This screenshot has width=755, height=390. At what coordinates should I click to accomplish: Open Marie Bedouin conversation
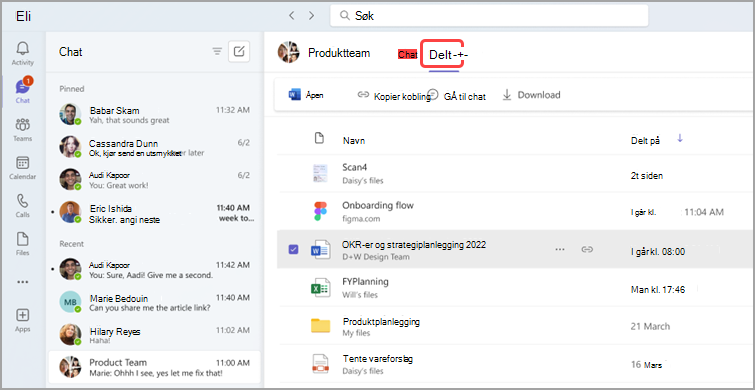coord(155,303)
